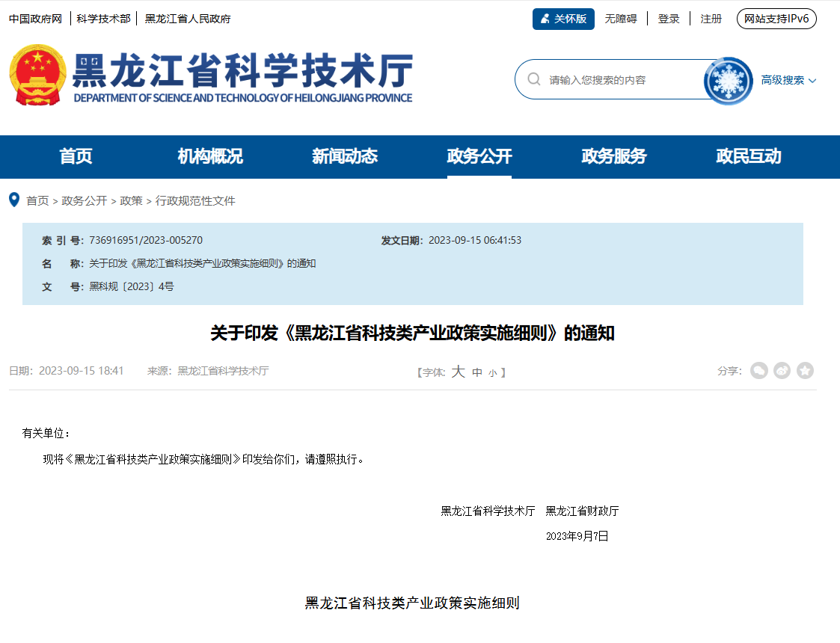This screenshot has height=643, width=840.
Task: Toggle 关怀版 accessibility mode
Action: [x=563, y=18]
